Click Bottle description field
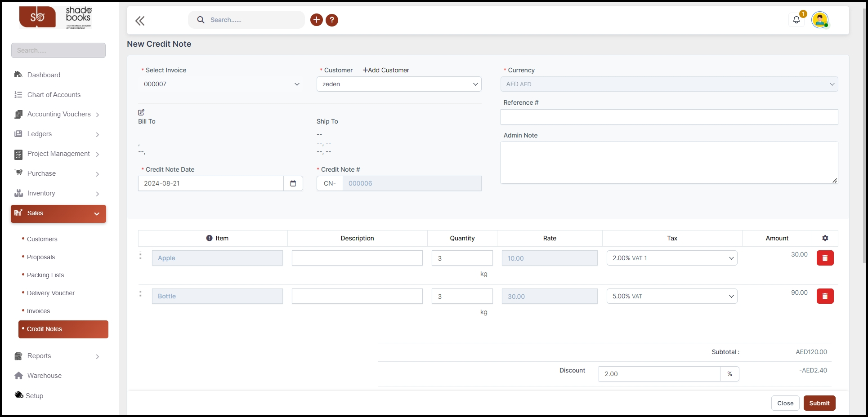The width and height of the screenshot is (868, 417). click(357, 296)
